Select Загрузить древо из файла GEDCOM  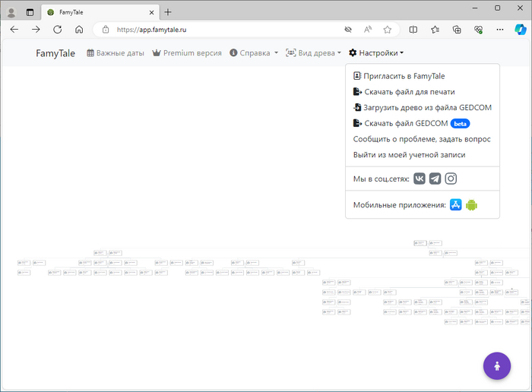pos(423,107)
